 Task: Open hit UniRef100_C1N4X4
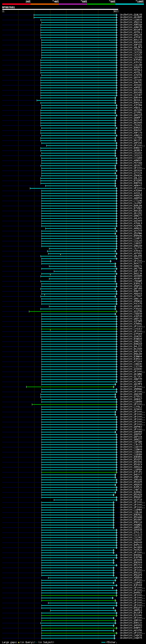point(131,20)
